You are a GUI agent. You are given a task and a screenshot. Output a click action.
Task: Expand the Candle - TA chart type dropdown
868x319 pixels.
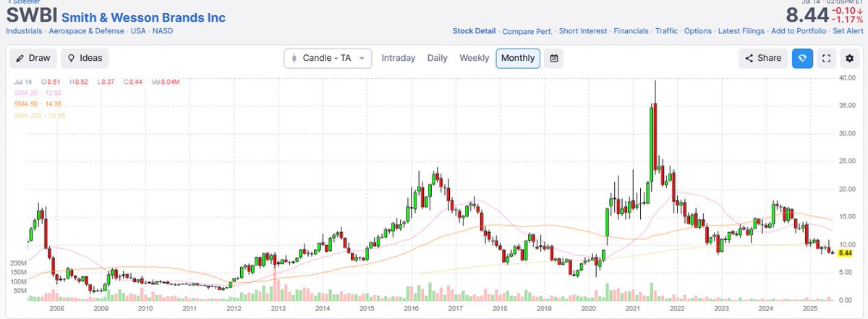pyautogui.click(x=328, y=58)
